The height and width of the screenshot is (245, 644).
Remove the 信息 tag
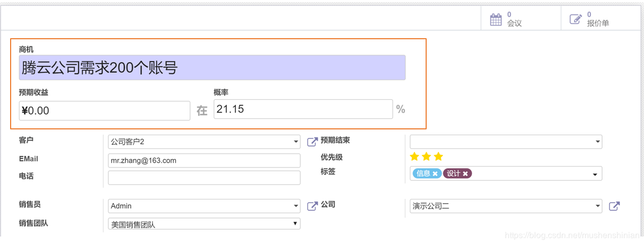435,173
